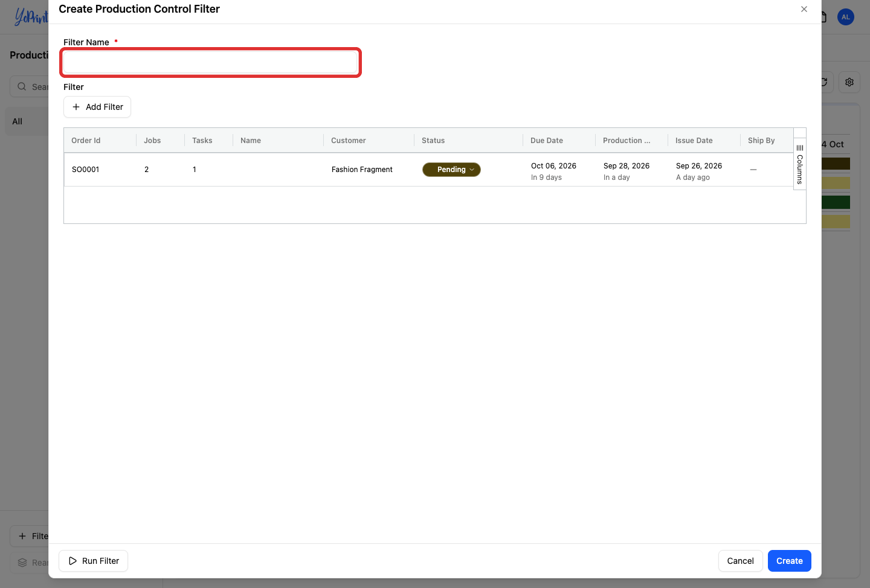Close the Create Production Control Filter dialog
The image size is (870, 588).
tap(804, 9)
